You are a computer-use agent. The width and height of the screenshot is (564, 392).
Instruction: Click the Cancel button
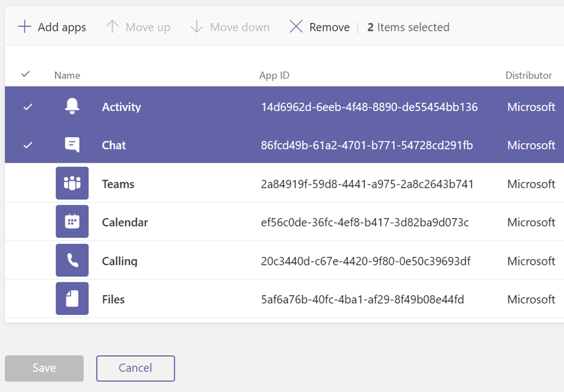pyautogui.click(x=135, y=368)
